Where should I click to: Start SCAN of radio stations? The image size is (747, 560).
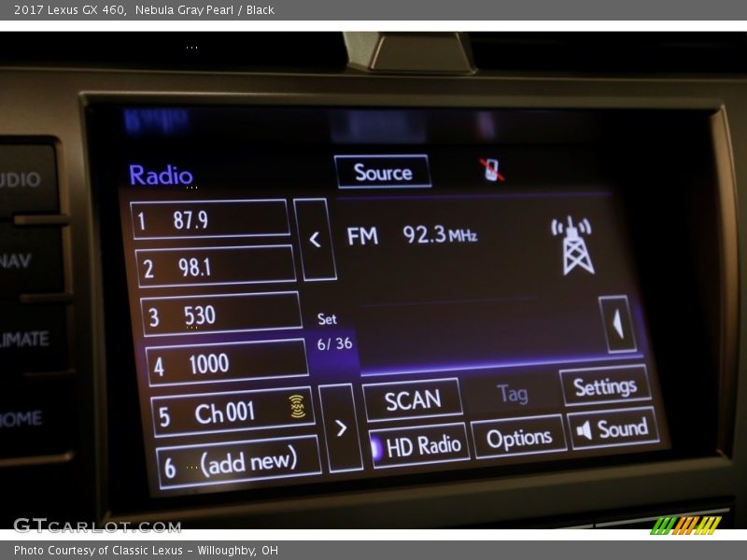tap(413, 399)
